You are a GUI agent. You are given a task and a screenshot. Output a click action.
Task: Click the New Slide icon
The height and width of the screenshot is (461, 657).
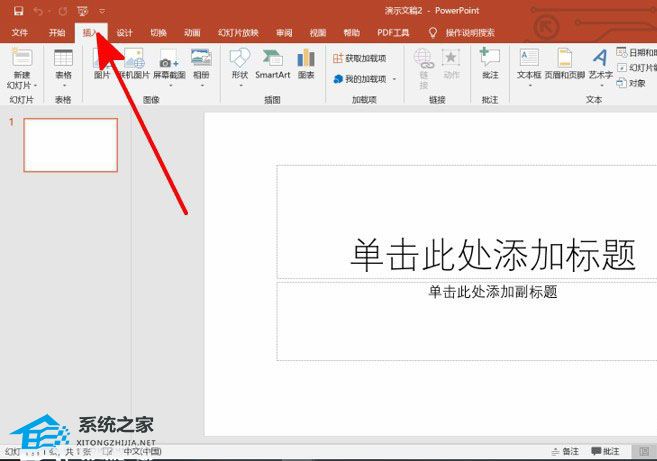pyautogui.click(x=21, y=58)
